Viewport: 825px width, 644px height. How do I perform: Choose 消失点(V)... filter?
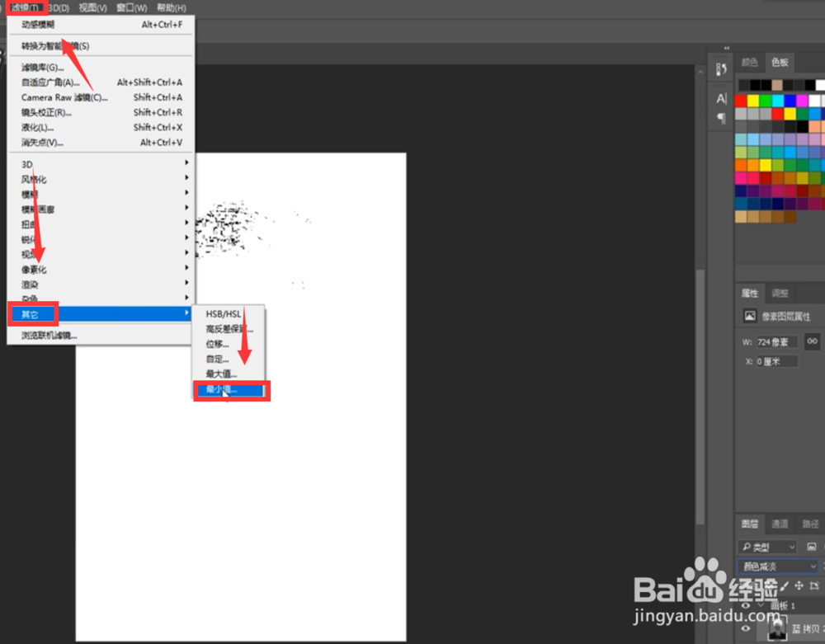point(100,143)
